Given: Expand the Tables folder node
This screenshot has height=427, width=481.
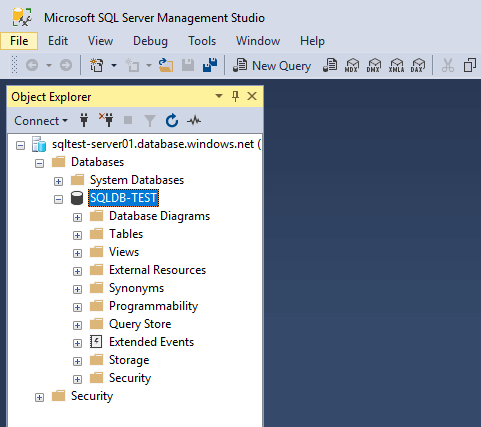Looking at the screenshot, I should 77,235.
